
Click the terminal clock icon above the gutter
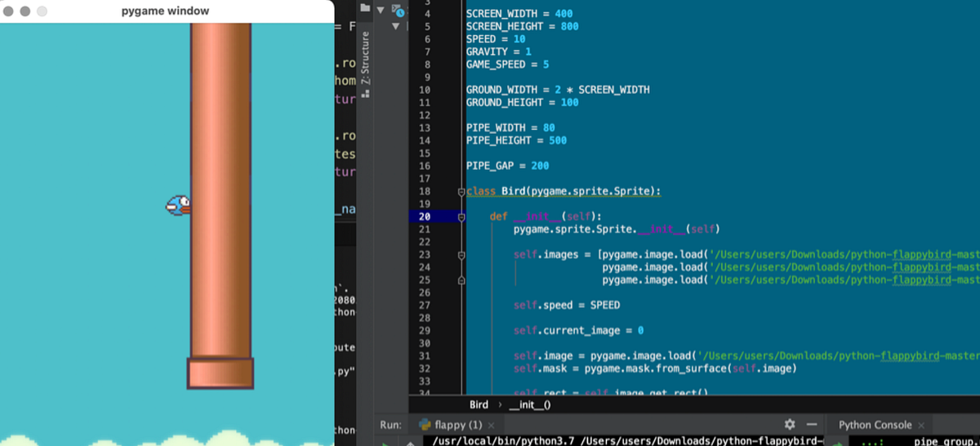click(398, 11)
